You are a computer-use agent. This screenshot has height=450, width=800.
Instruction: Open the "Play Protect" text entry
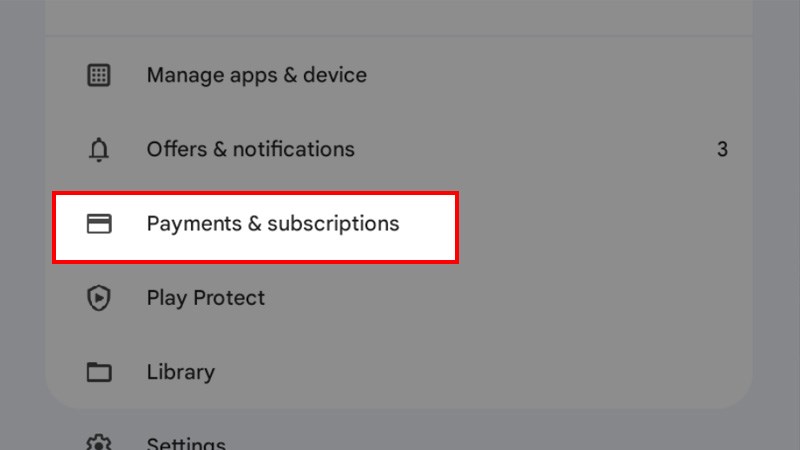[205, 298]
